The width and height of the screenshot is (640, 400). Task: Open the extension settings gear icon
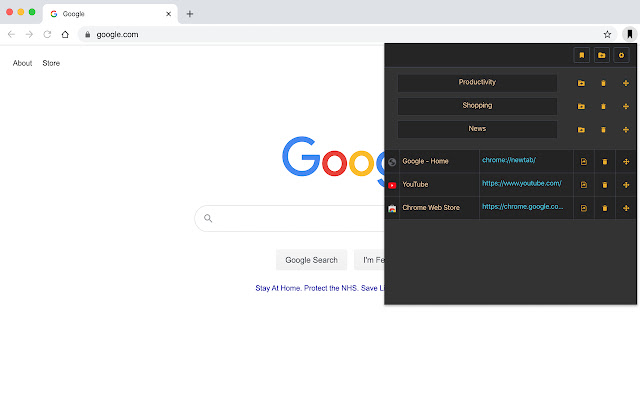coord(621,55)
